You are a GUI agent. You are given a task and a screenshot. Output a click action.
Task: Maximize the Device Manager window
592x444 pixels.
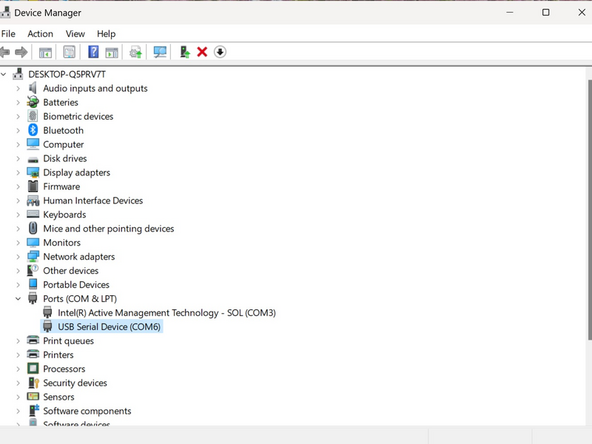[546, 12]
